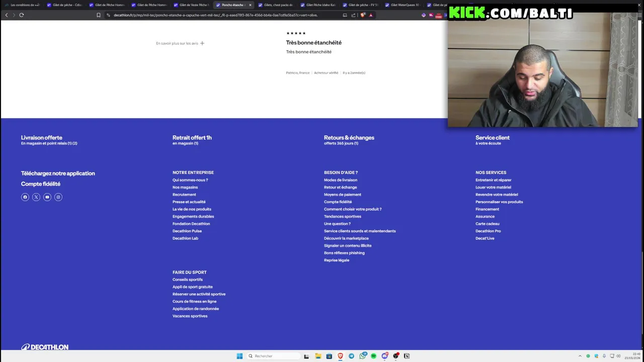Open 'Appli de sport gratuite' link
This screenshot has height=362, width=644.
pyautogui.click(x=193, y=287)
